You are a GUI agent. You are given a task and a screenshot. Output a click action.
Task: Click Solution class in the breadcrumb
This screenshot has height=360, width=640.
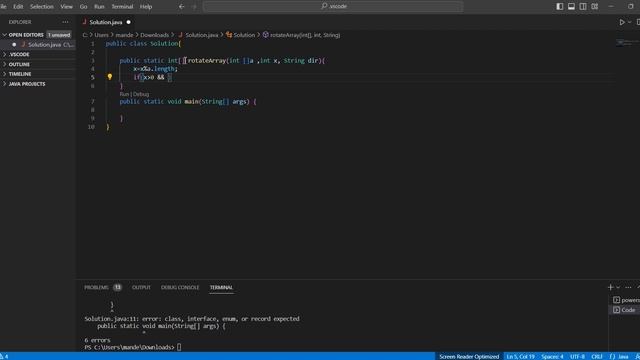coord(244,35)
